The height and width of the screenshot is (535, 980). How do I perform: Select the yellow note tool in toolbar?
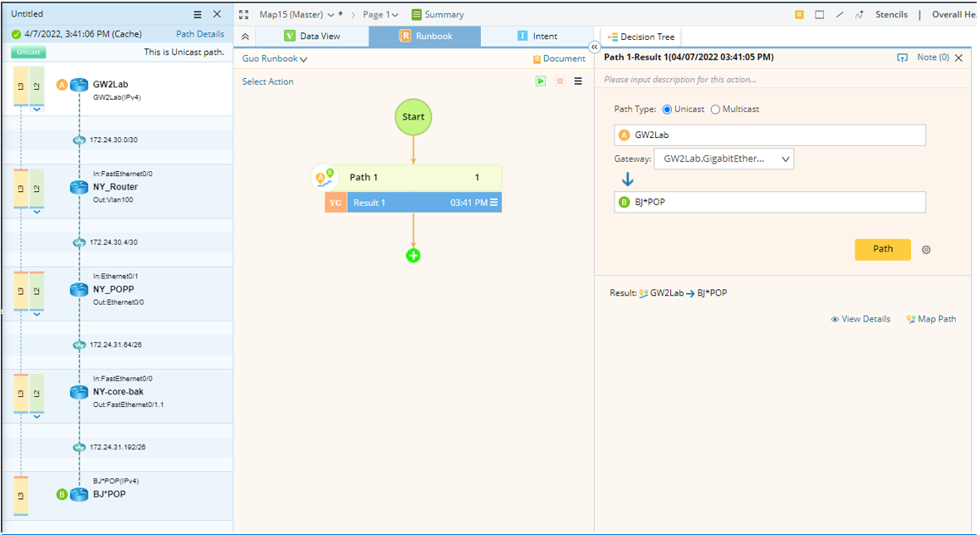coord(800,14)
